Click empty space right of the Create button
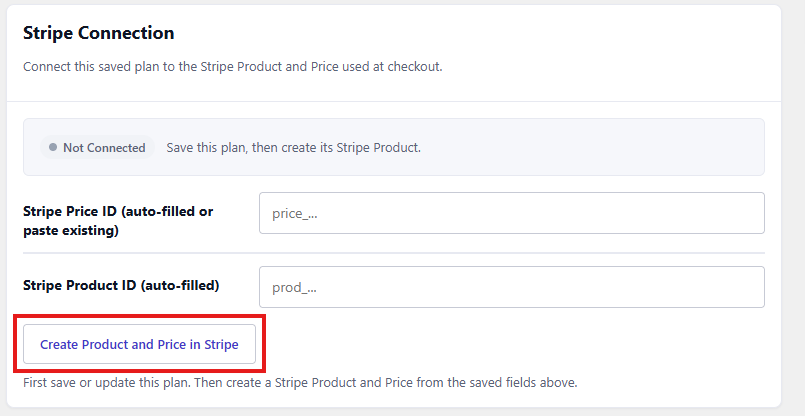The width and height of the screenshot is (805, 416). click(x=513, y=344)
